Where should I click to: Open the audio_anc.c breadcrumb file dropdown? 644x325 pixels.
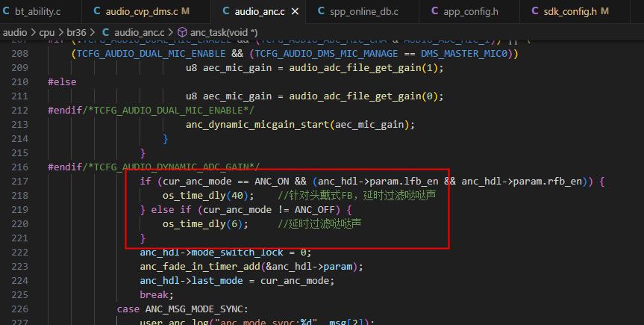click(140, 33)
